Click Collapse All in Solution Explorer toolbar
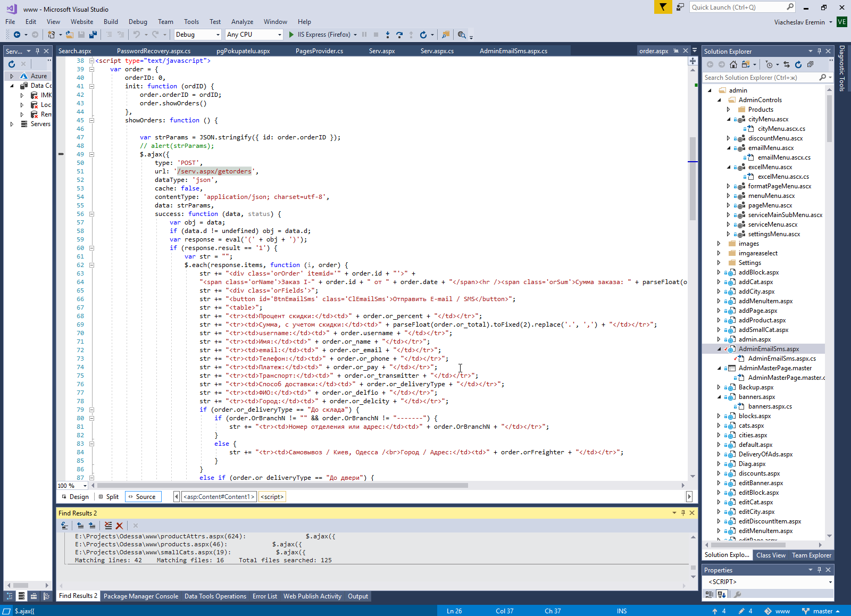The width and height of the screenshot is (851, 616). 810,64
